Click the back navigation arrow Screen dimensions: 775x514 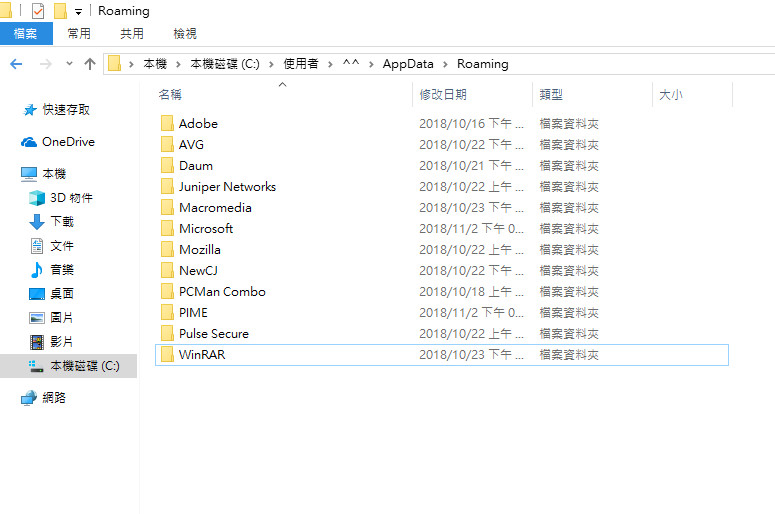[15, 64]
